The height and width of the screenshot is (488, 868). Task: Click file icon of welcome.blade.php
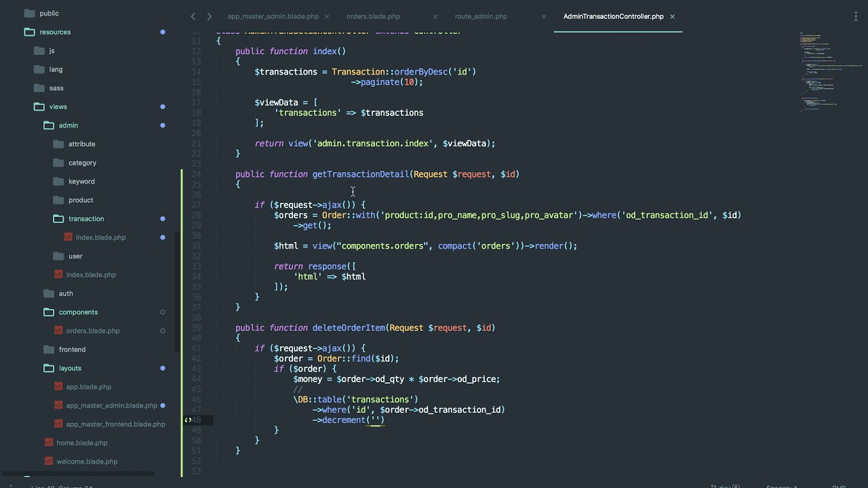(49, 462)
